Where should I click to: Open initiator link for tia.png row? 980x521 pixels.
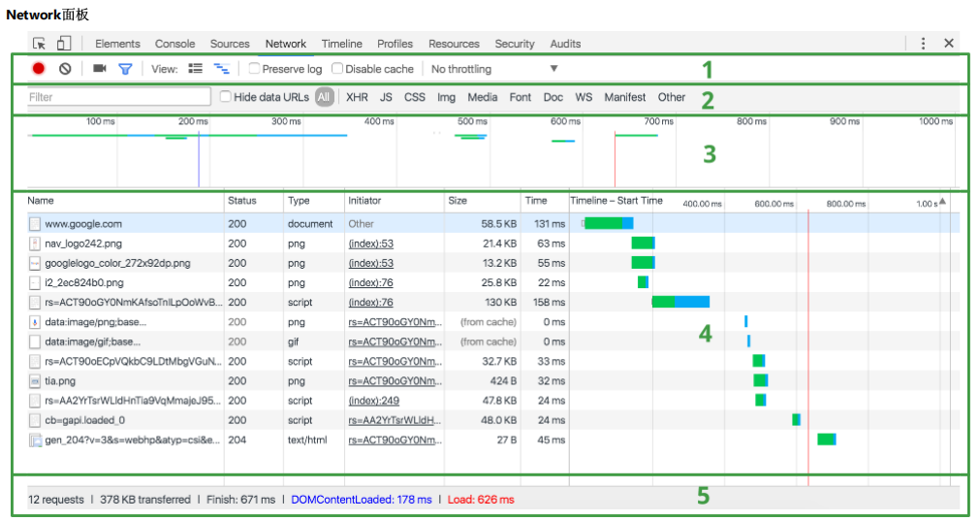point(395,381)
